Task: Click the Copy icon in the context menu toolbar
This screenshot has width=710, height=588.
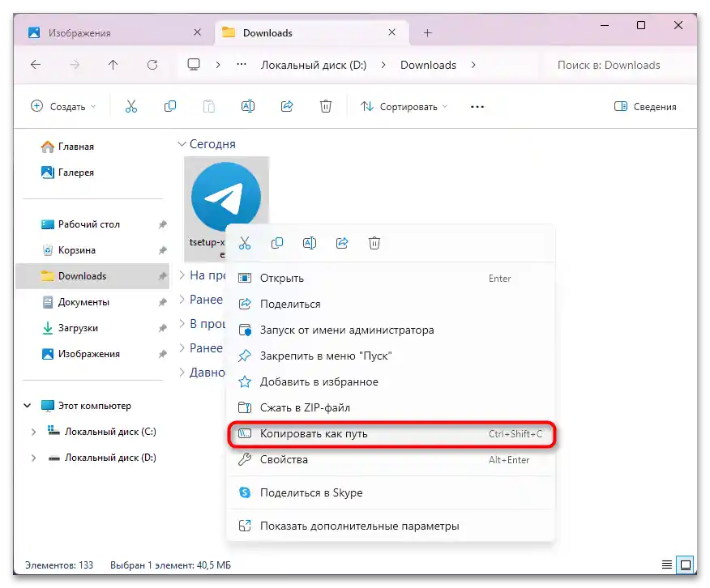Action: click(277, 242)
